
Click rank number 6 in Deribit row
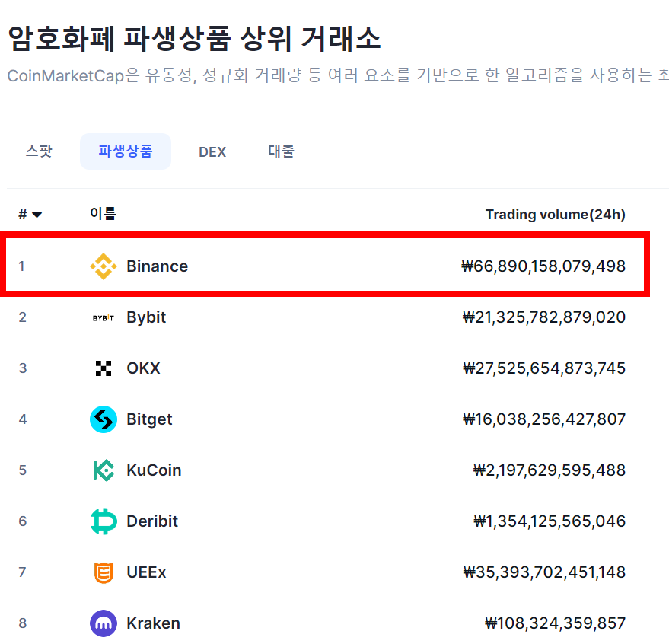[23, 521]
